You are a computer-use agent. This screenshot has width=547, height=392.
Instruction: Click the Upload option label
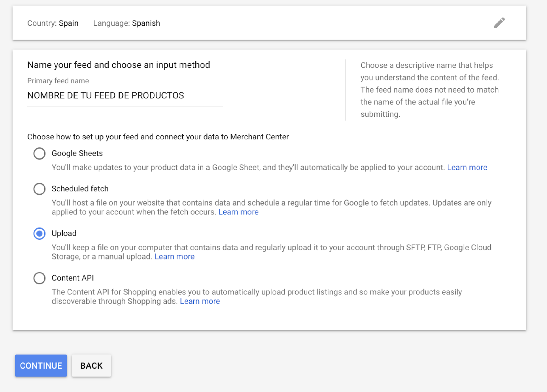tap(64, 233)
